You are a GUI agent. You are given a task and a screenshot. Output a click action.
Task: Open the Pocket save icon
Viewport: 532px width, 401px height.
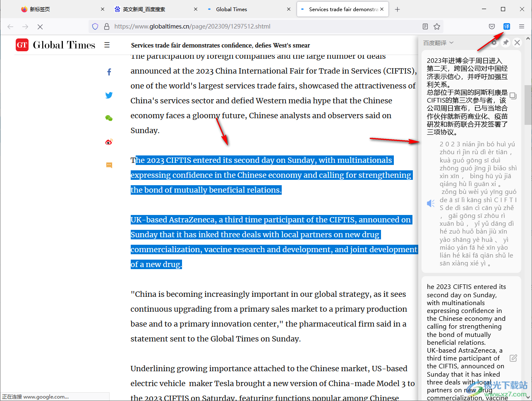tap(492, 26)
